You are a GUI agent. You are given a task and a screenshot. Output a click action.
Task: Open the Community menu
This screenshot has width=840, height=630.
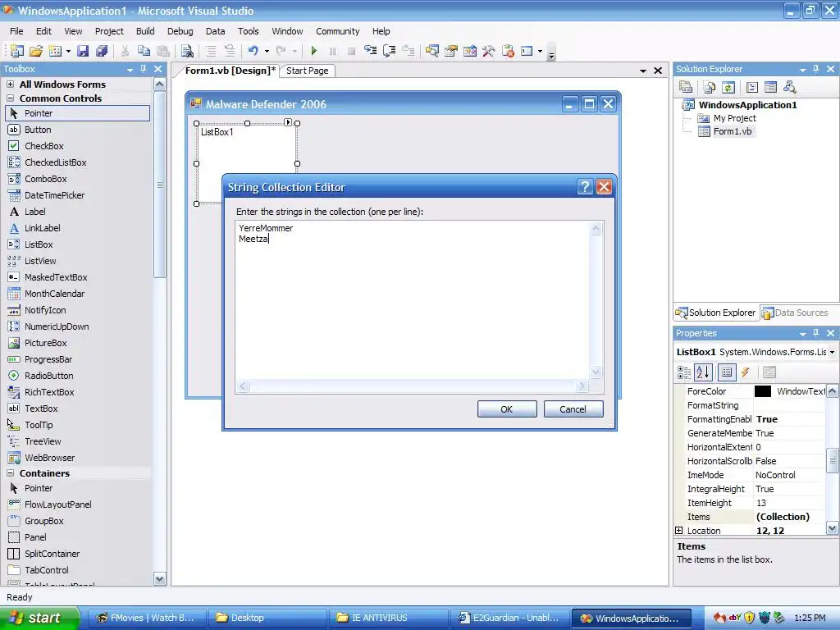pos(337,31)
